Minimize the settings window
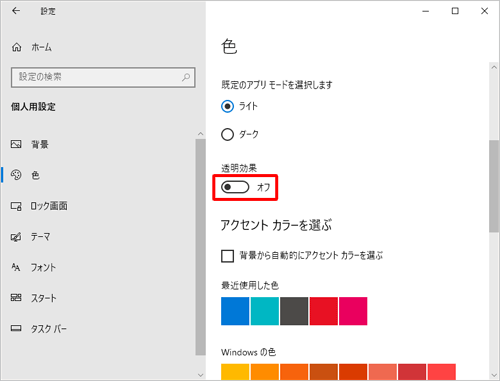 (x=426, y=11)
